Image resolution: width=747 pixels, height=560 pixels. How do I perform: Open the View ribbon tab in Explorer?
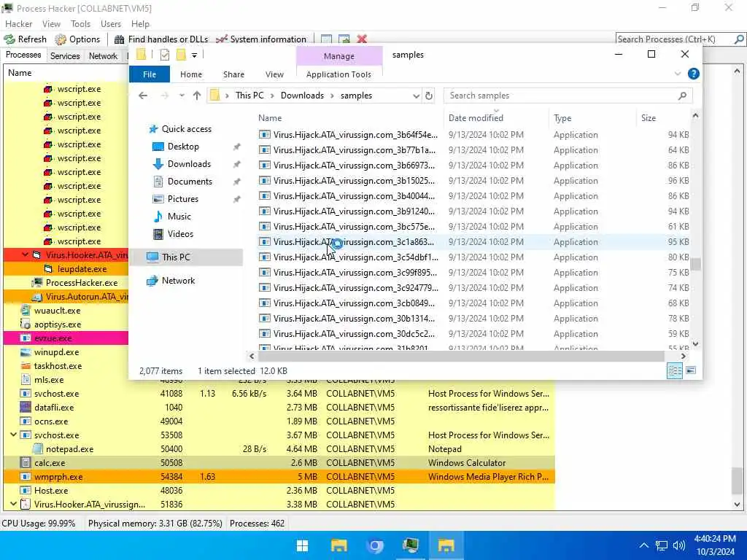(274, 74)
